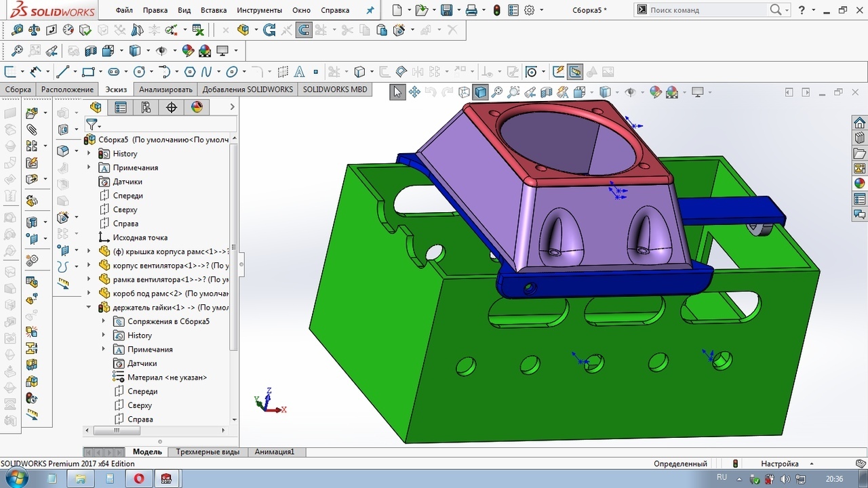Expand the History folder under Сборка5
The image size is (868, 488).
coord(89,154)
